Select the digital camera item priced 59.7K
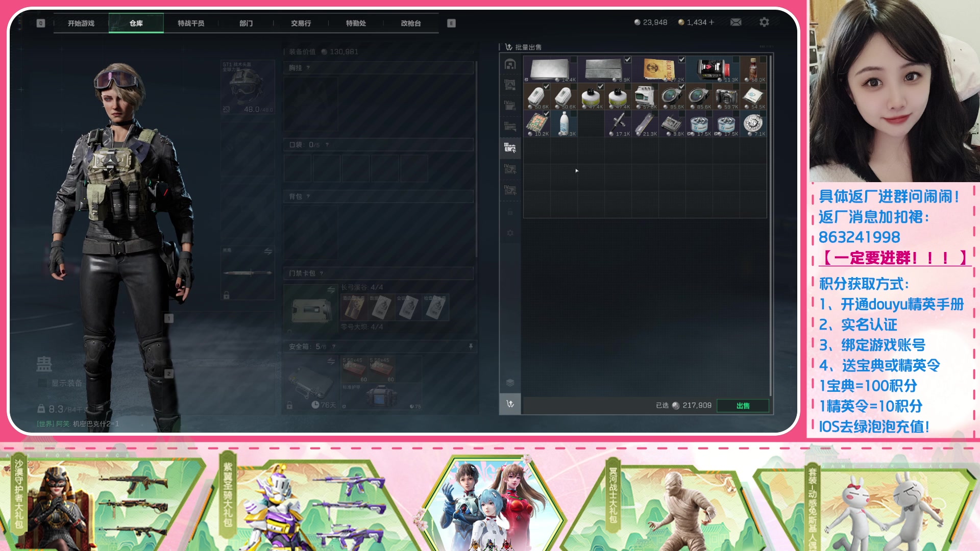The width and height of the screenshot is (980, 551). tap(726, 97)
